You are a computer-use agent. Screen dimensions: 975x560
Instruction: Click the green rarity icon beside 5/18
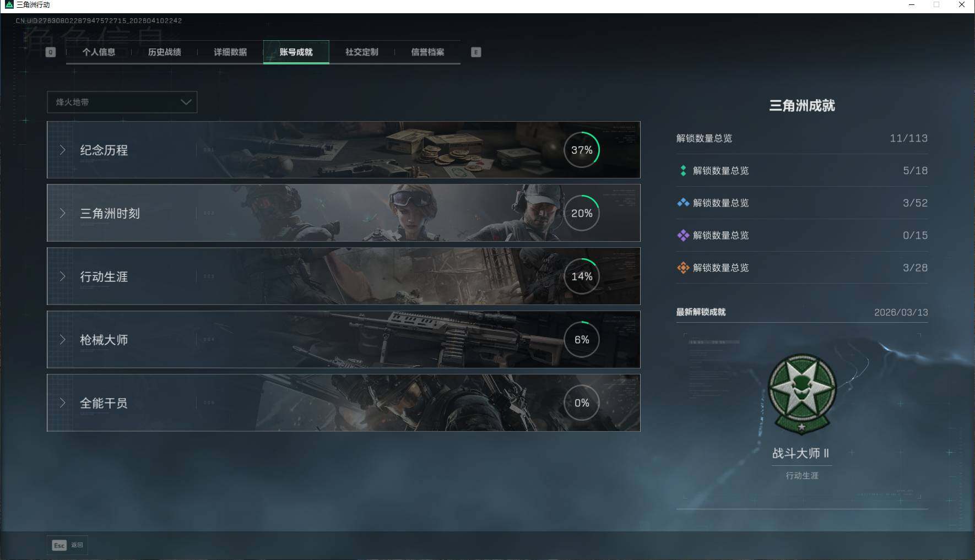coord(683,171)
